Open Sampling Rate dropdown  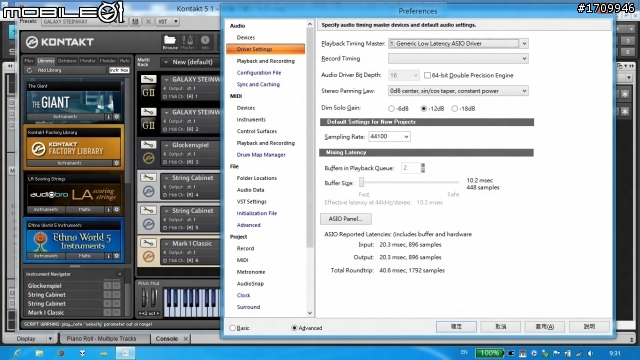coord(406,137)
